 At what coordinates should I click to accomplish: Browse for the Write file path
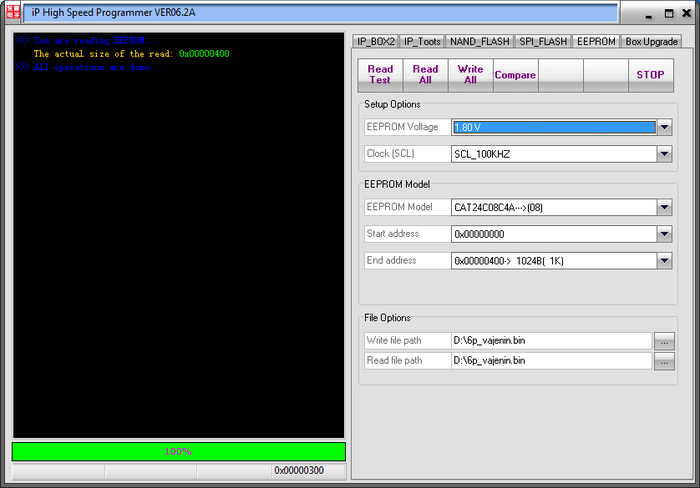(664, 341)
